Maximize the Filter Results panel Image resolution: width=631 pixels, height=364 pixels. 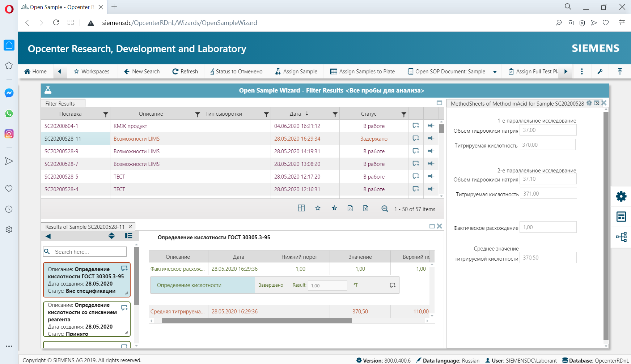(439, 103)
